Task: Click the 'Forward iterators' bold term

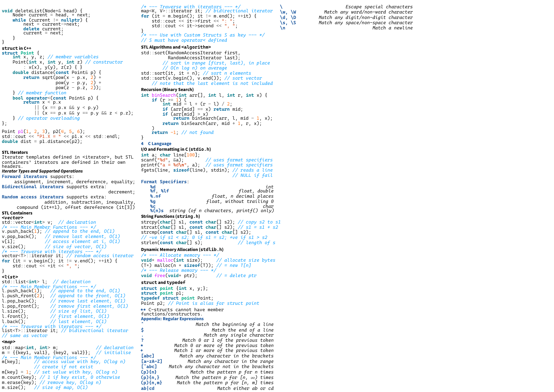Action: pyautogui.click(x=24, y=177)
